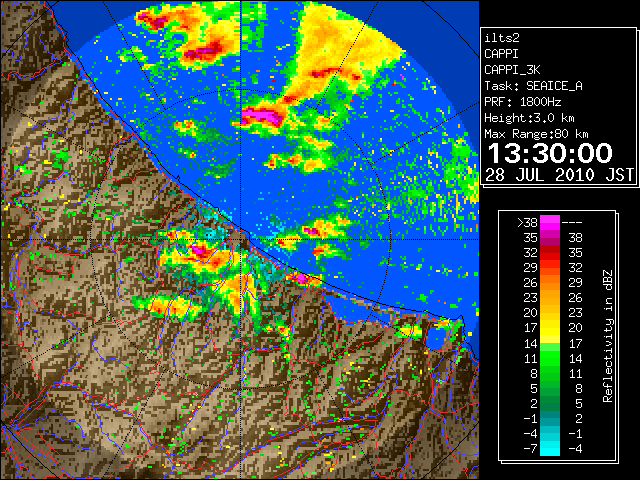The width and height of the screenshot is (640, 480).
Task: Click the "Height:3.0 km" line
Action: point(529,118)
